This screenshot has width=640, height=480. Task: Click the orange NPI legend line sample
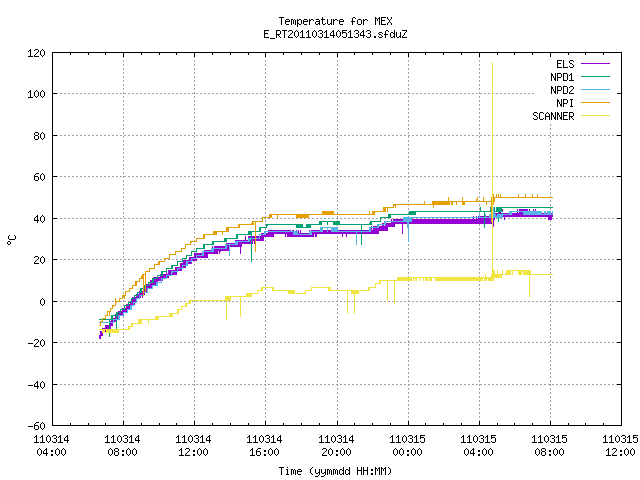point(595,102)
